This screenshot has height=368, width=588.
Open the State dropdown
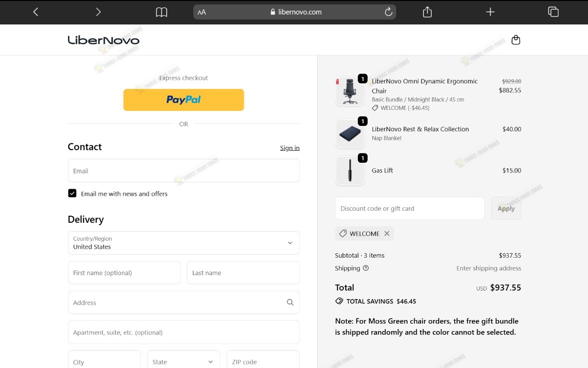(x=184, y=360)
